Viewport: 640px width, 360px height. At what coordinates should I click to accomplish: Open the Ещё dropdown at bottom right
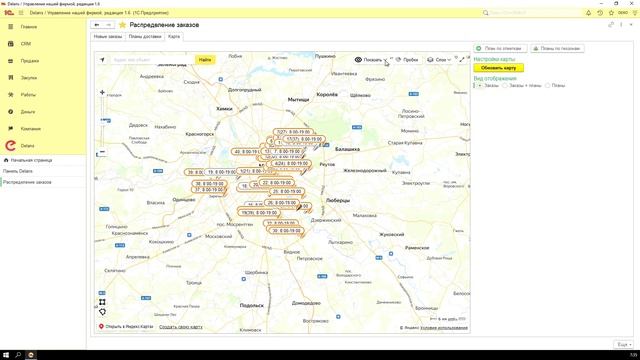[x=624, y=344]
